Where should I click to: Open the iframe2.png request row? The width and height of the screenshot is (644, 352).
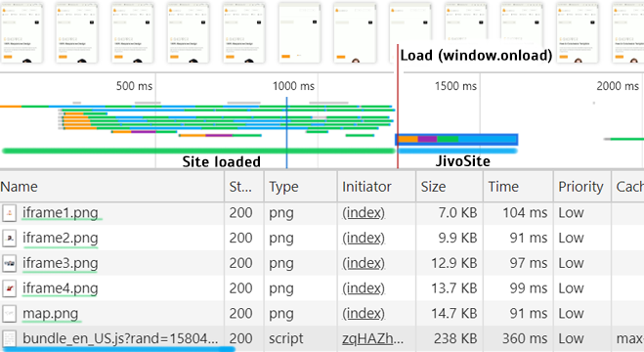click(322, 238)
